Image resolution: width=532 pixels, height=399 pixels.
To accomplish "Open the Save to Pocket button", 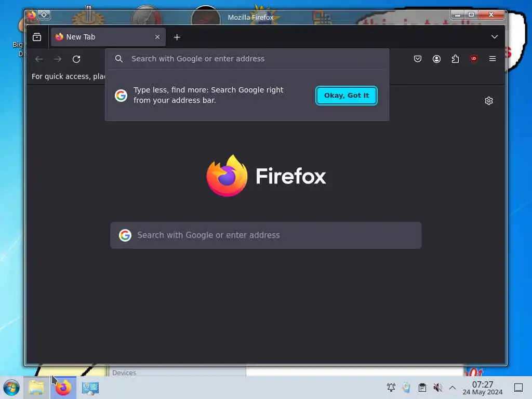I will point(417,59).
